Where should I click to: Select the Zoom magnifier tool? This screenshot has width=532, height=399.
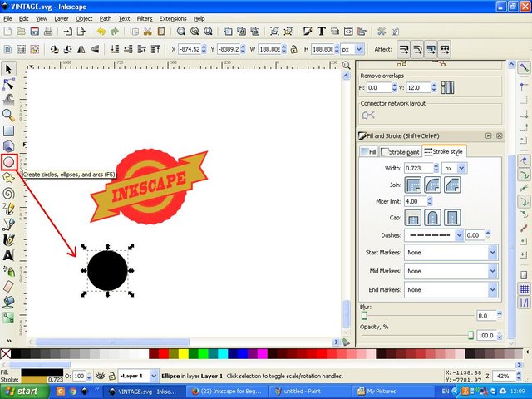click(x=8, y=116)
